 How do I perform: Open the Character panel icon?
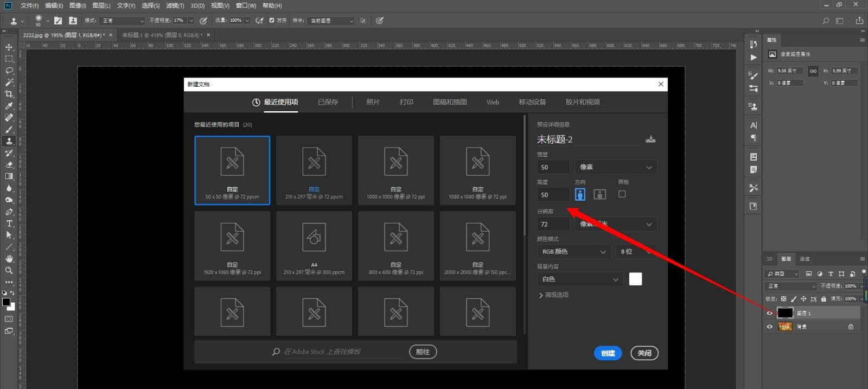[x=753, y=125]
